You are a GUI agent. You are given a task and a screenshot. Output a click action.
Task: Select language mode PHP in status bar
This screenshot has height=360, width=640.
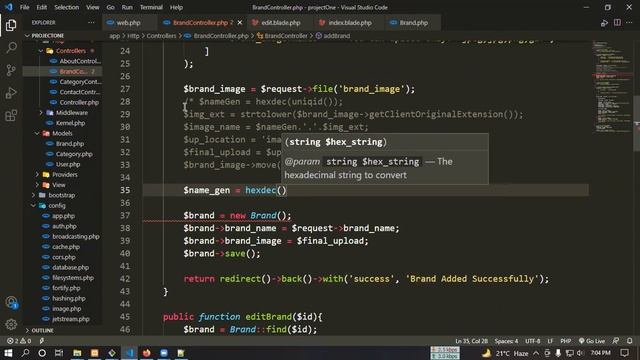[x=565, y=341]
